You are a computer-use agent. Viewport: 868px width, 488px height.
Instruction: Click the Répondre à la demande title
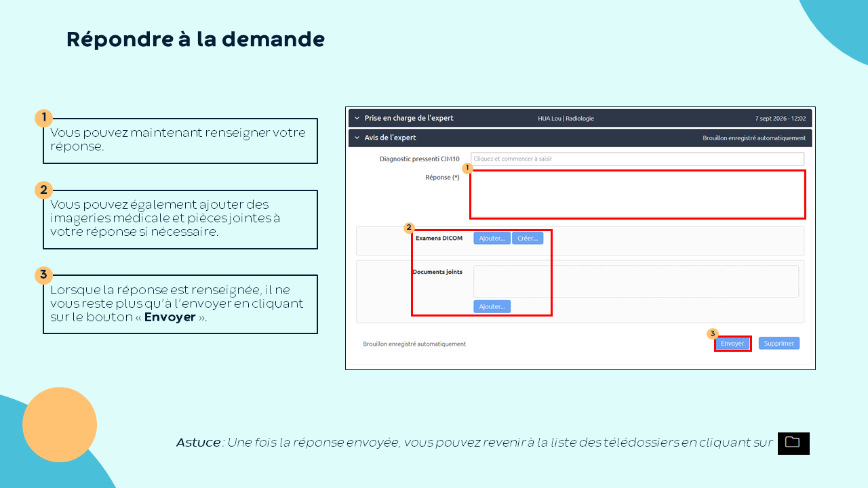195,39
